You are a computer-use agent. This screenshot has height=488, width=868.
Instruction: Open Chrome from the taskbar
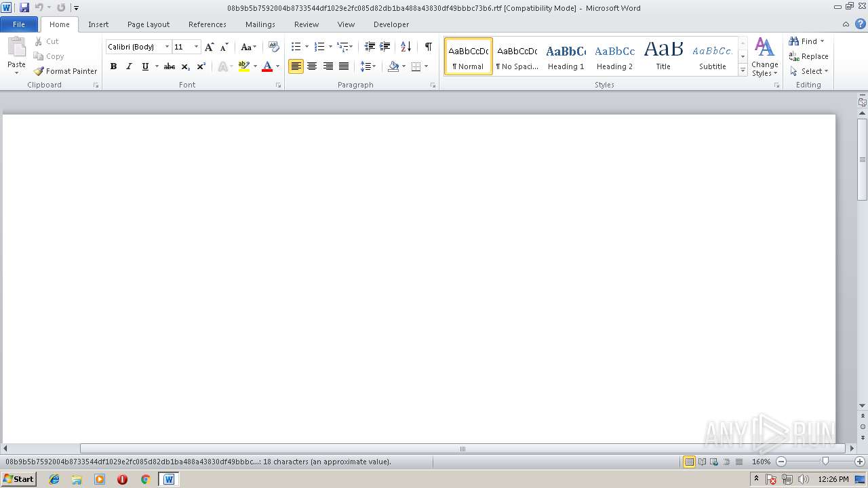coord(145,479)
